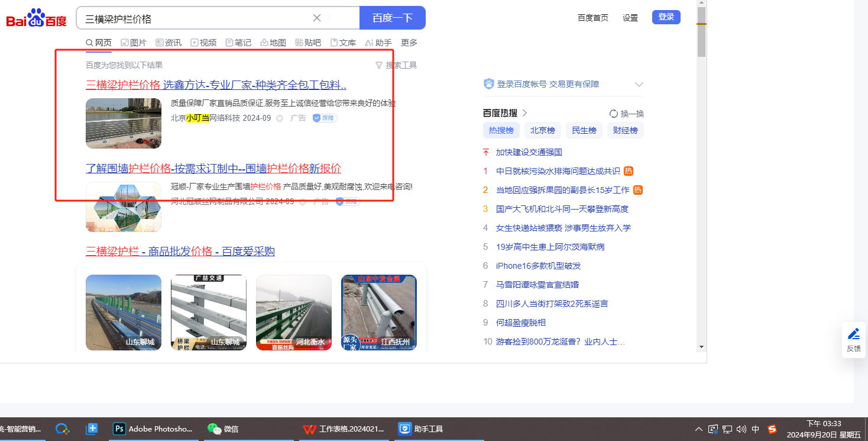
Task: Open the WPS 工作表格 taskbar item
Action: click(x=344, y=429)
